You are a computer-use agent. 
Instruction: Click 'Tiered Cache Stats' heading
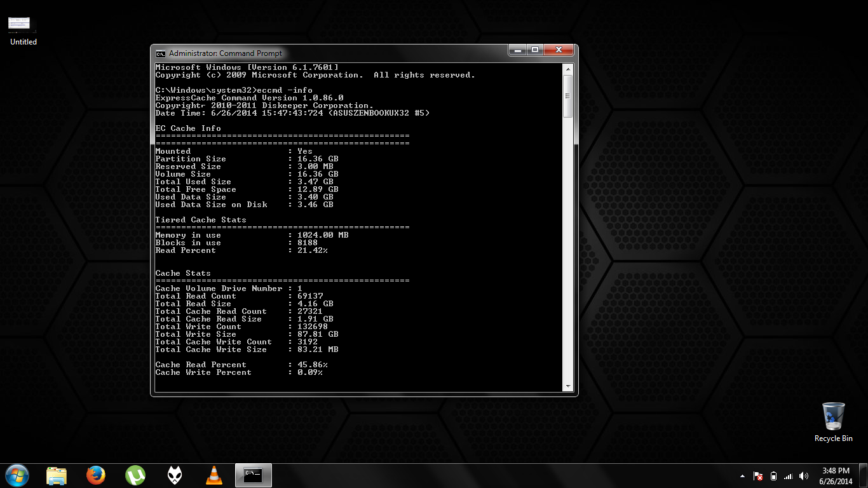point(201,220)
